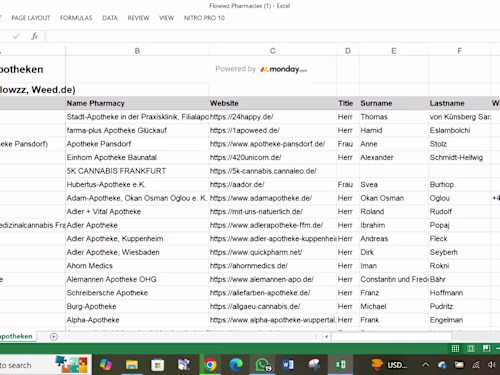Open the VIEW ribbon tab
The height and width of the screenshot is (375, 500).
coord(166,18)
